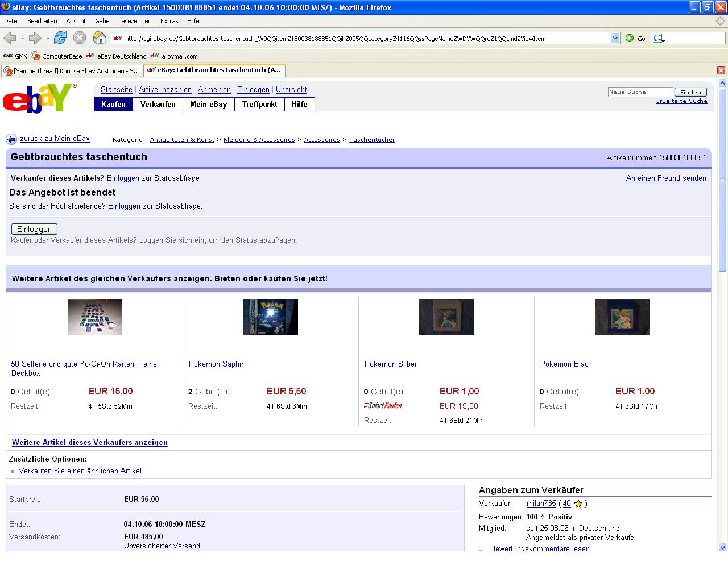Viewport: 728px width, 582px height.
Task: Click the back arrow icon beside zurück zu Mein eBay
Action: tap(11, 139)
